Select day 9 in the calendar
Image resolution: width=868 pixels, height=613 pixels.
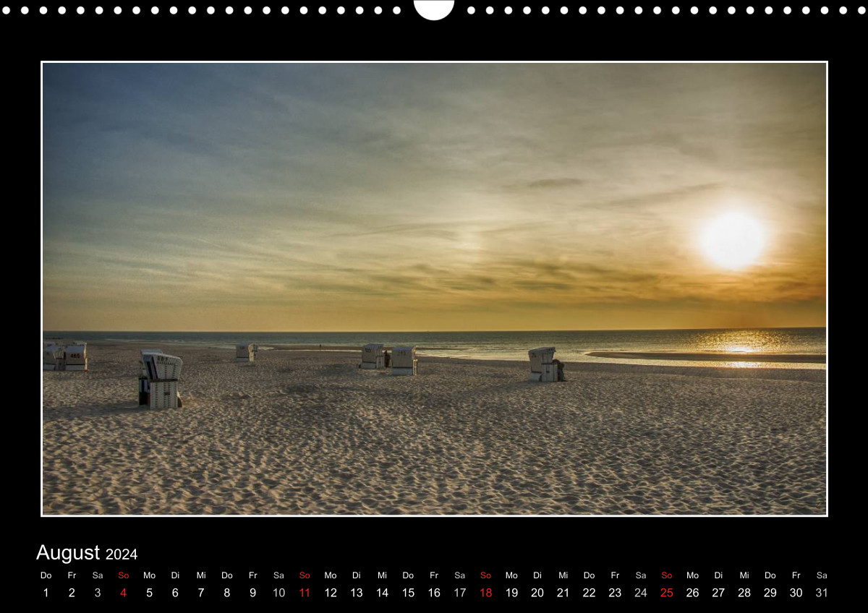click(252, 593)
